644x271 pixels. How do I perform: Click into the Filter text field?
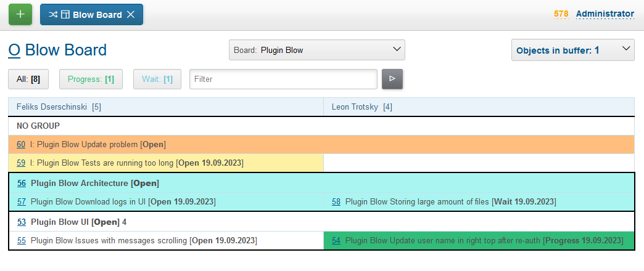tap(283, 79)
